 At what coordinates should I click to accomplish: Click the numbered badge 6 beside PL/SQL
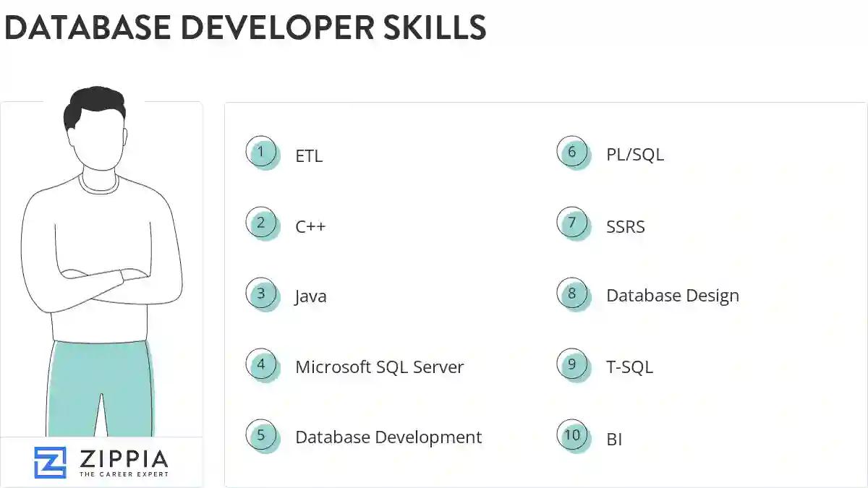point(573,152)
